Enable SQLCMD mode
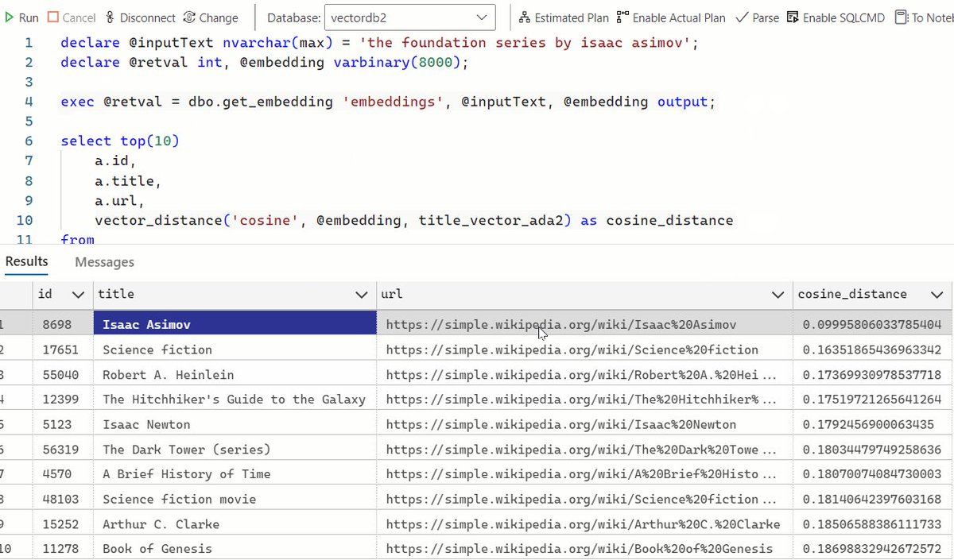954x560 pixels. coord(836,17)
